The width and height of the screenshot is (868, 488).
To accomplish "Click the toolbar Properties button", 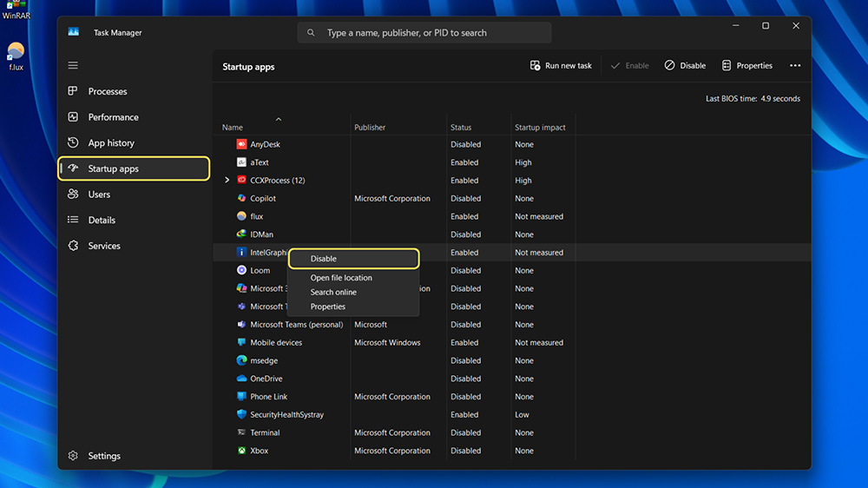I will 746,65.
